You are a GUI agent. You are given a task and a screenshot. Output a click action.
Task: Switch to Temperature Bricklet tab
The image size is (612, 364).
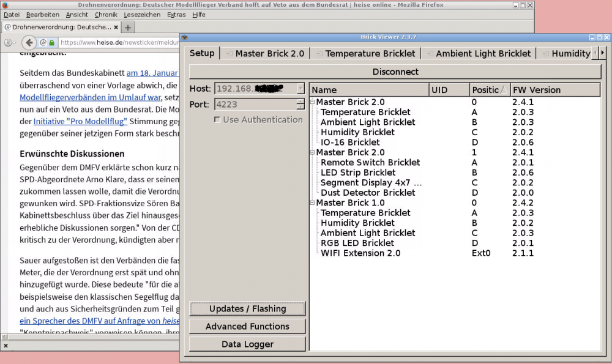tap(366, 53)
